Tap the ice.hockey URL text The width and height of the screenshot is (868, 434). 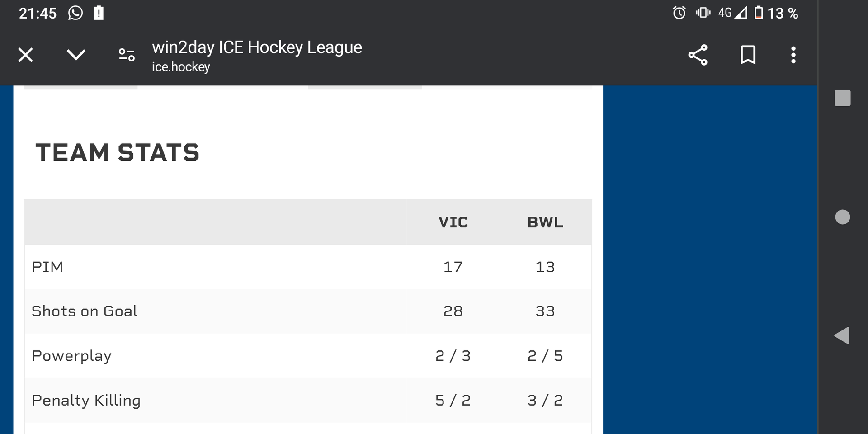(181, 67)
